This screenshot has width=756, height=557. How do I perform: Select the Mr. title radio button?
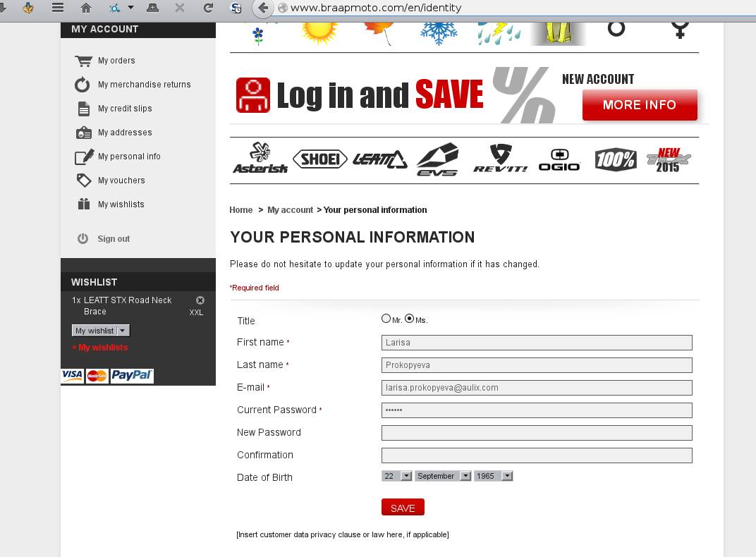coord(386,319)
